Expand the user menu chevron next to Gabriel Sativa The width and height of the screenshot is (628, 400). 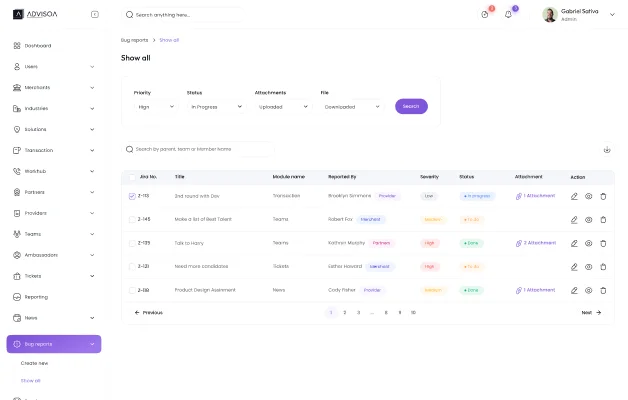tap(612, 15)
